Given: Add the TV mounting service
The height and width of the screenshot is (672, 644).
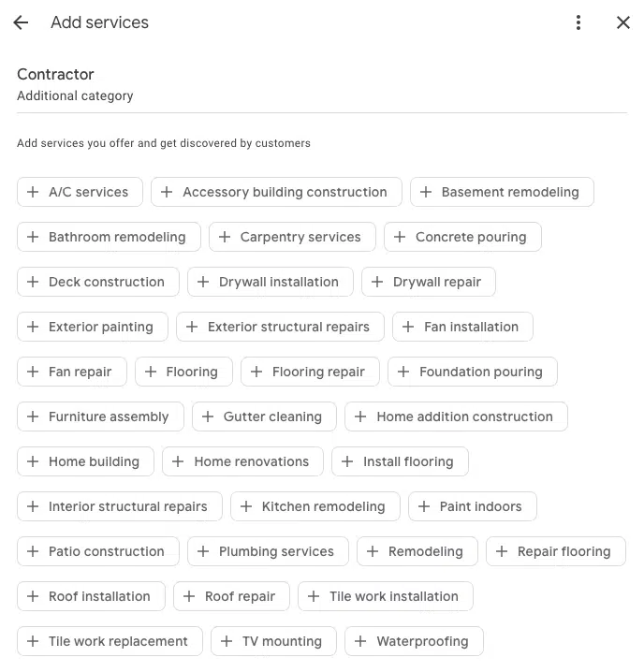Looking at the screenshot, I should tap(273, 641).
